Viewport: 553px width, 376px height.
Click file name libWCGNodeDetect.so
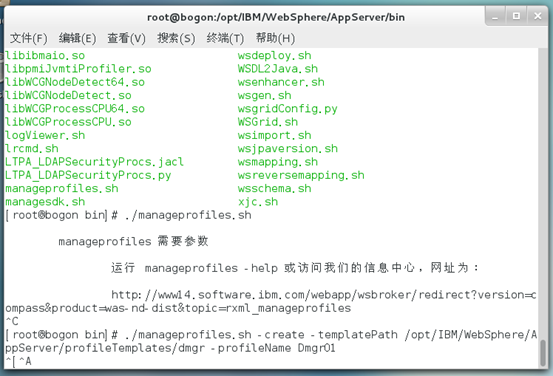(x=68, y=95)
